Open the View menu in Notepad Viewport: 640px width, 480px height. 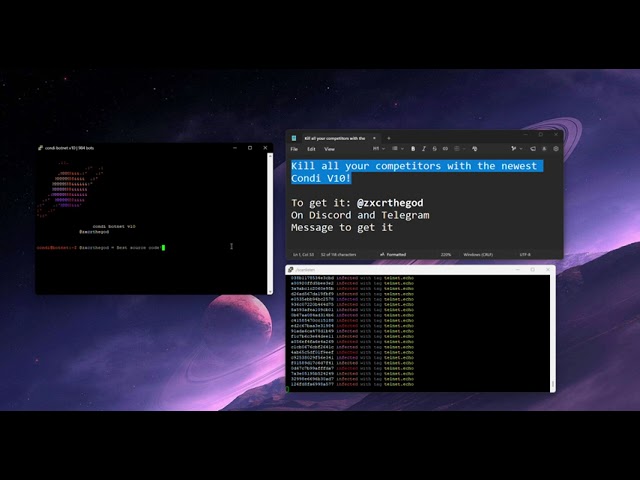(x=329, y=149)
